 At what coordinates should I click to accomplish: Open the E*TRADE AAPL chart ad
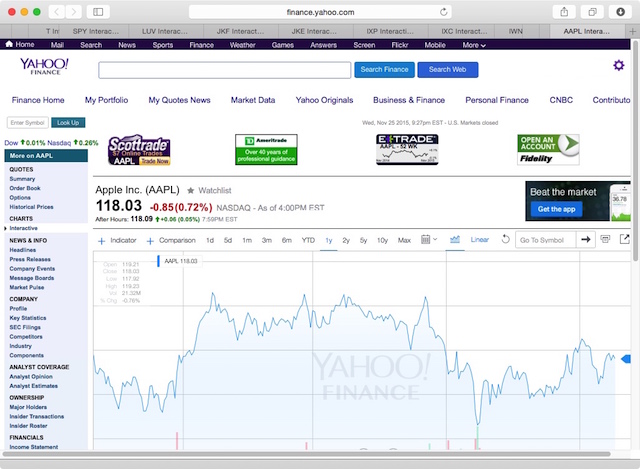pos(407,150)
